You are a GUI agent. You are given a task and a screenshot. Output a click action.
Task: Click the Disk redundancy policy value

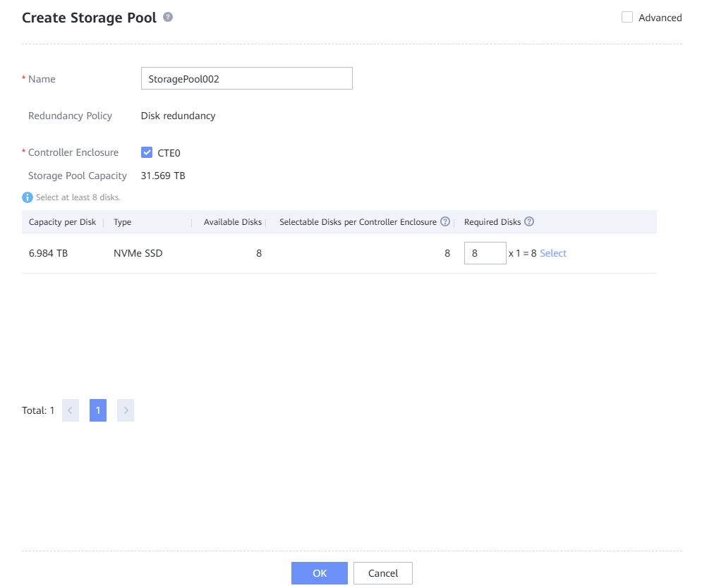tap(178, 116)
